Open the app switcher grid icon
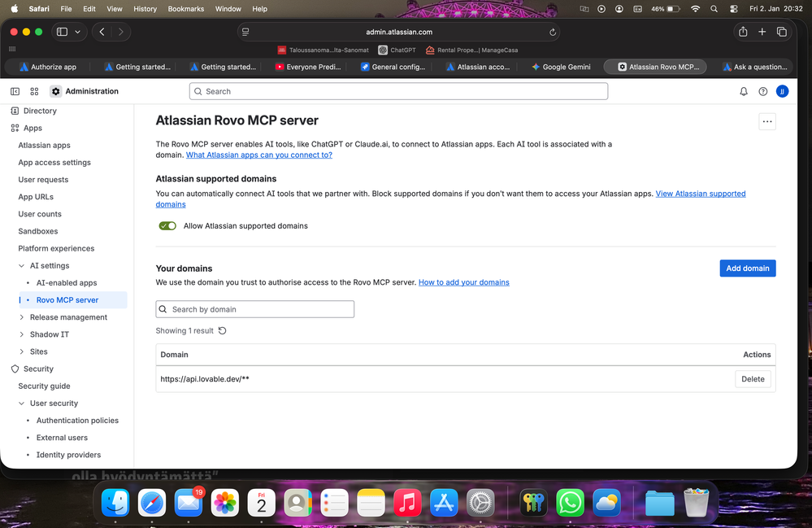 (x=34, y=91)
